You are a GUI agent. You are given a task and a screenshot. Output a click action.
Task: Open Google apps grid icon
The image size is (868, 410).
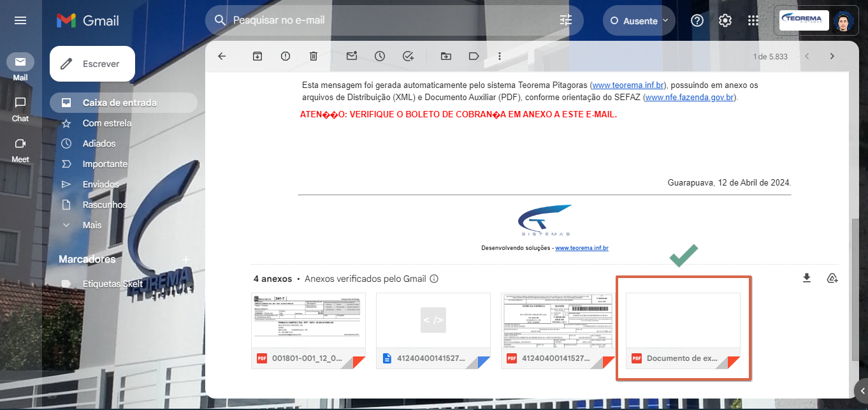pos(753,20)
